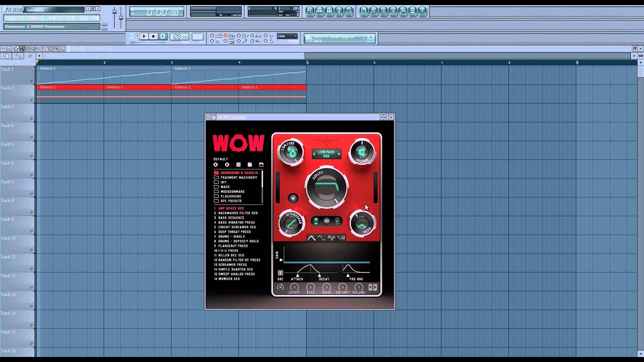The image size is (644, 362).
Task: Toggle the Track 1 mute LED
Action: point(32,81)
